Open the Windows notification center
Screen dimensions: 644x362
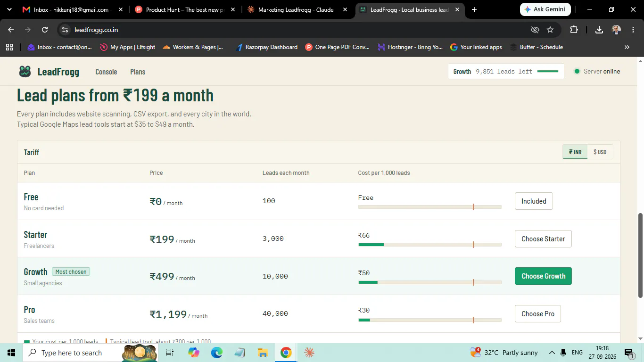point(629,353)
